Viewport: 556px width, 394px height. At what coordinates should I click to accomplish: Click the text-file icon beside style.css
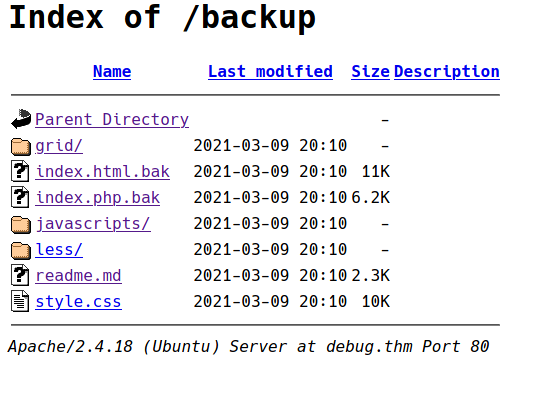tap(20, 301)
